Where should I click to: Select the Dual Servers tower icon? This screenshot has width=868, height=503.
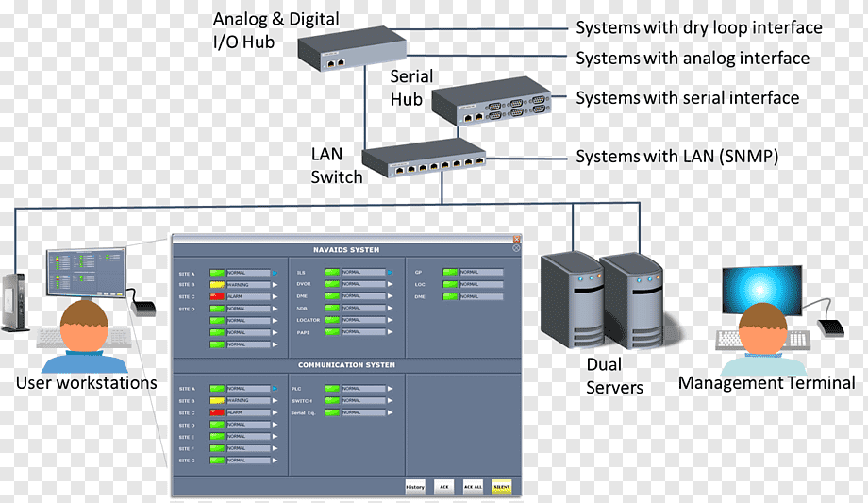602,300
